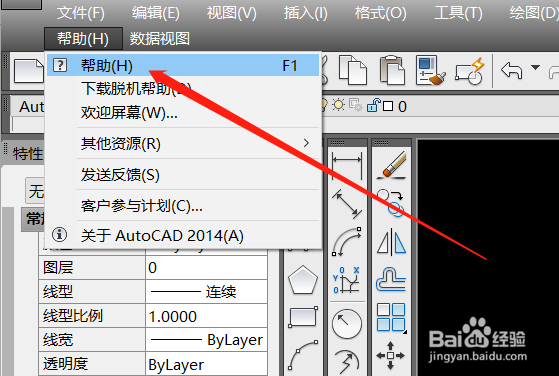Select 帮助(H) F1 entry in dropdown
Screen dimensions: 559x376
click(183, 66)
